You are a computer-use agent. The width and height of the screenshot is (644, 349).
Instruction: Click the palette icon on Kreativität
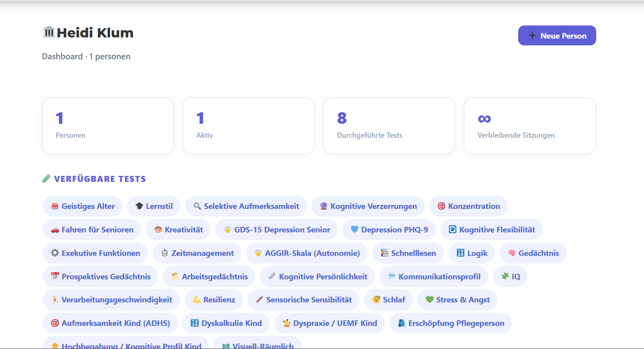158,230
